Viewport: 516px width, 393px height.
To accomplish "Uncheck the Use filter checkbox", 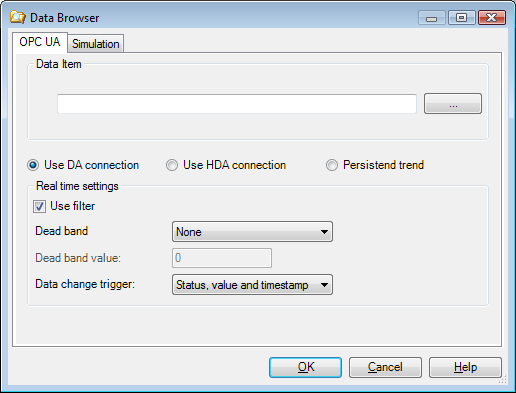I will 39,206.
